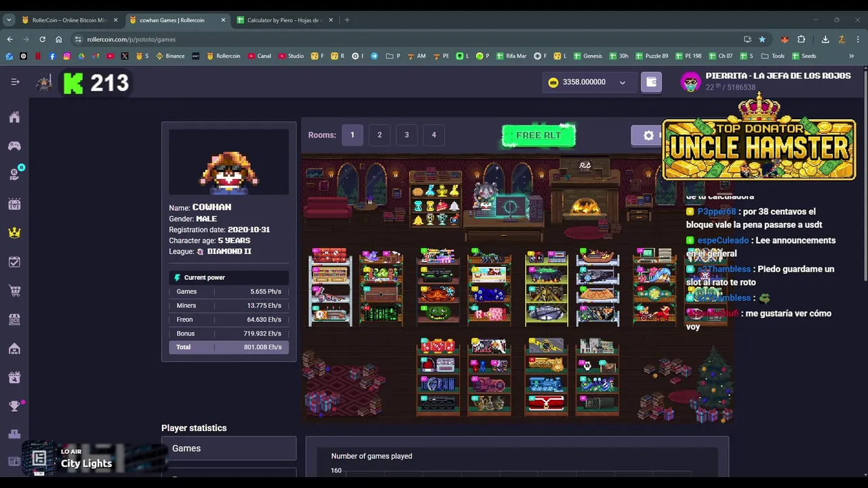868x488 pixels.
Task: Open the X bookmark icon
Action: click(x=125, y=56)
